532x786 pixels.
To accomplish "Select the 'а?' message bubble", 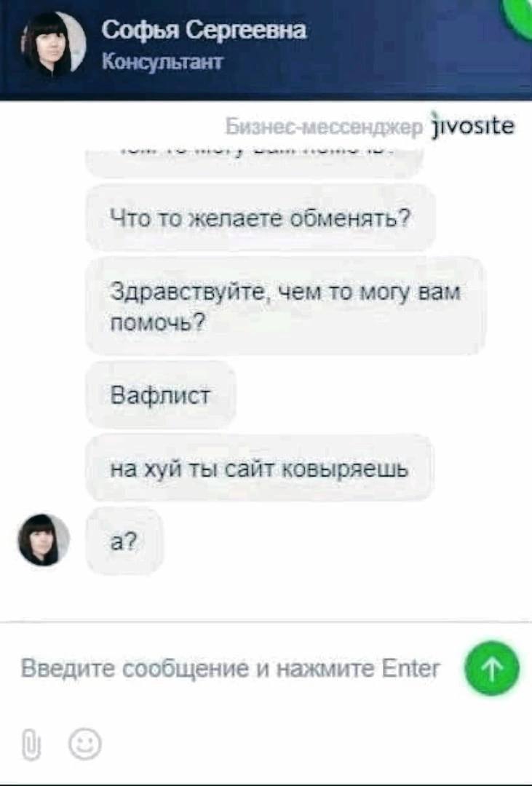I will click(x=124, y=540).
